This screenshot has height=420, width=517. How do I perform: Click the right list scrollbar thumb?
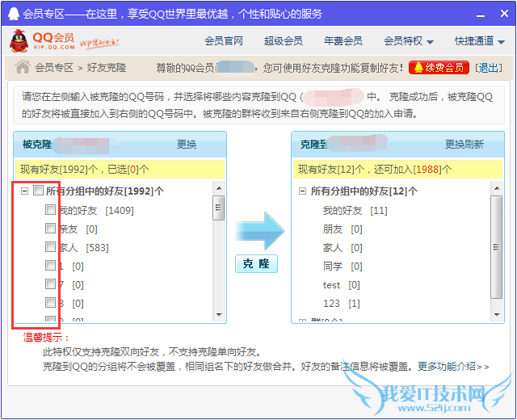pos(497,247)
